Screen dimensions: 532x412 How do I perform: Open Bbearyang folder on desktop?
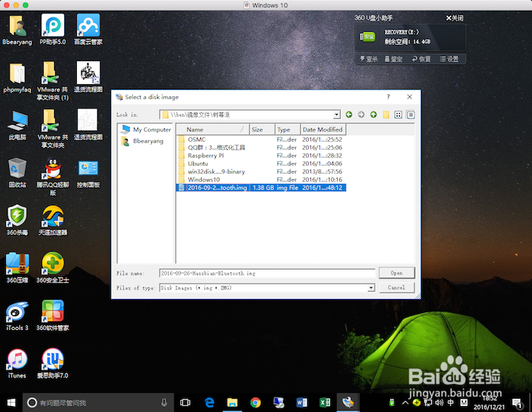[x=17, y=30]
